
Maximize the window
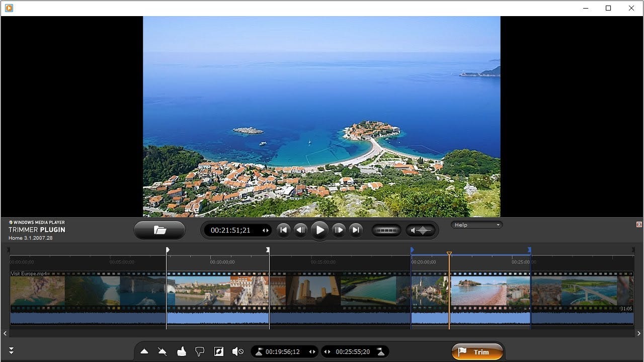tap(608, 8)
